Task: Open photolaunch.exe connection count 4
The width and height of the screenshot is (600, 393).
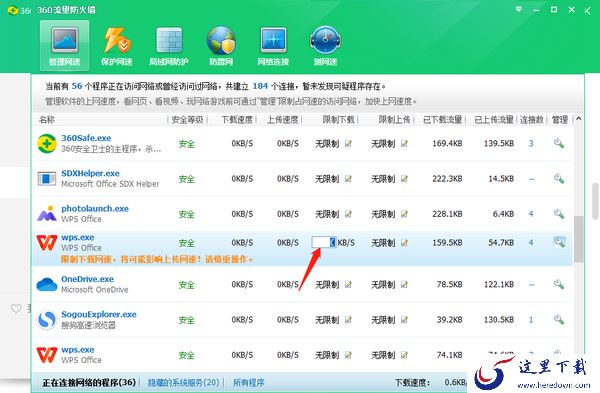Action: pos(531,214)
